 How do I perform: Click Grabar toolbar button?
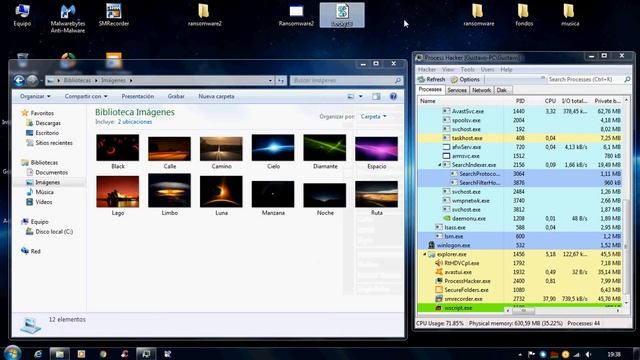176,96
